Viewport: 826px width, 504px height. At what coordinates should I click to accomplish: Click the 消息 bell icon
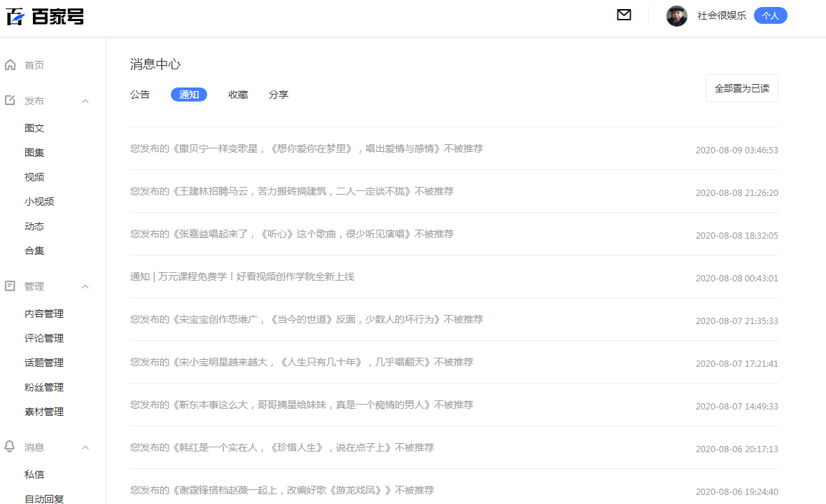[10, 447]
